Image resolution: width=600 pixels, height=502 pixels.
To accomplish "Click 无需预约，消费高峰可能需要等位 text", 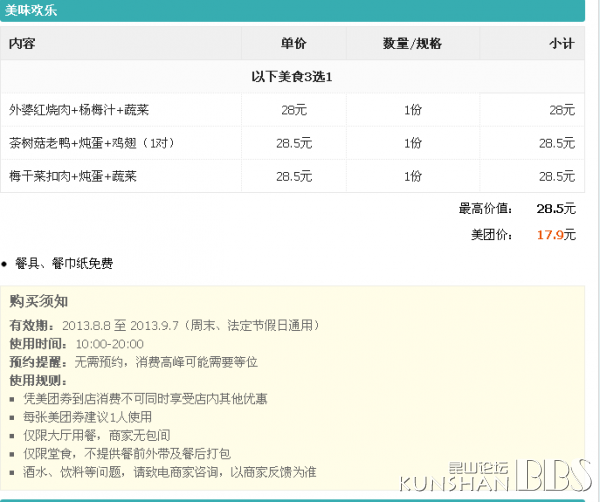I will pyautogui.click(x=166, y=362).
